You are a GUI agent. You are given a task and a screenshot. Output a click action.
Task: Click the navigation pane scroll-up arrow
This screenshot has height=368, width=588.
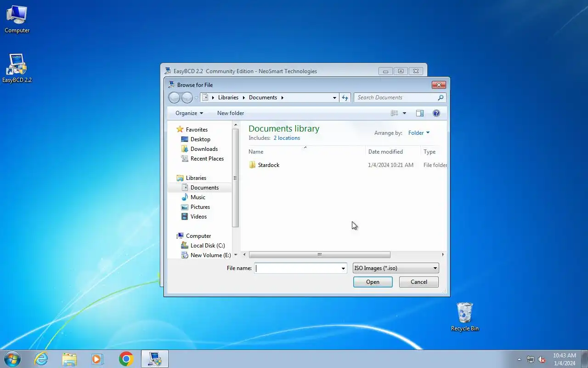pyautogui.click(x=235, y=124)
